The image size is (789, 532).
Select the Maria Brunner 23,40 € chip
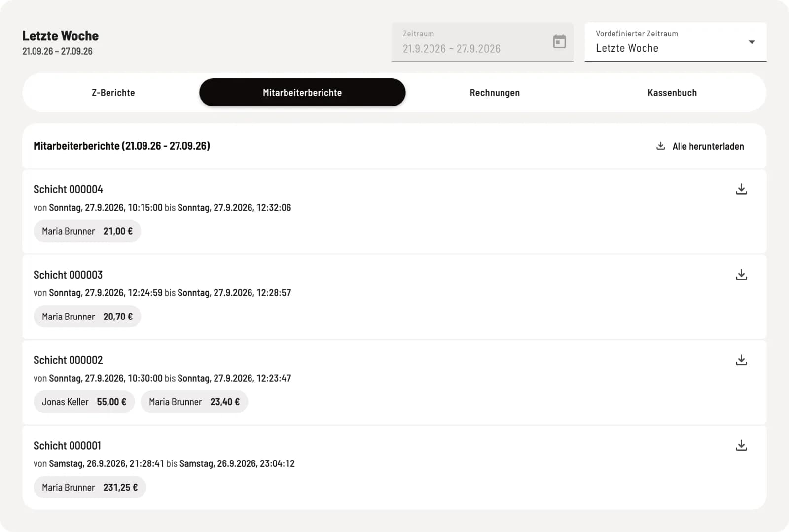[x=194, y=402]
